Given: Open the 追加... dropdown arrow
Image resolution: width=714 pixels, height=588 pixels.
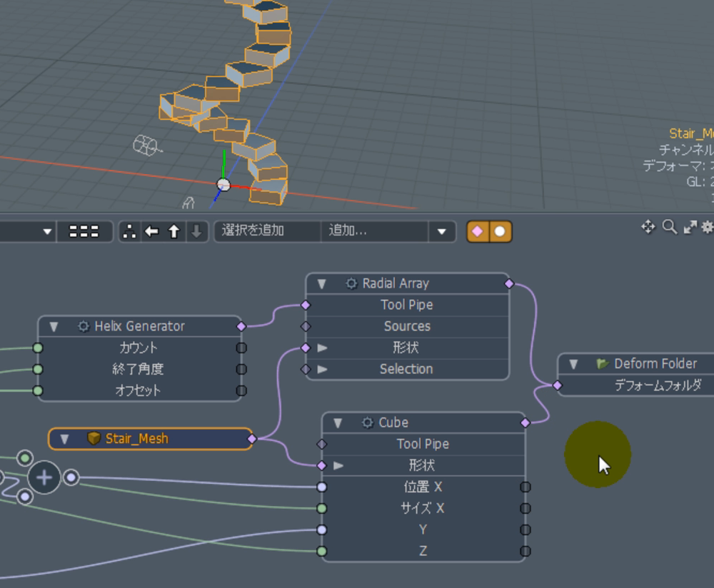Looking at the screenshot, I should (x=441, y=232).
